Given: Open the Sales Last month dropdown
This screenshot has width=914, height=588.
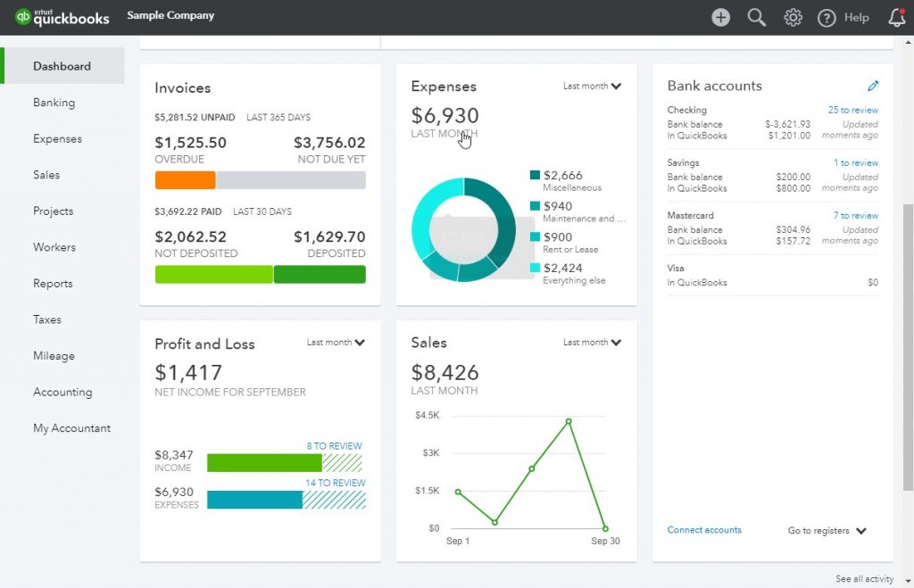Looking at the screenshot, I should [592, 343].
